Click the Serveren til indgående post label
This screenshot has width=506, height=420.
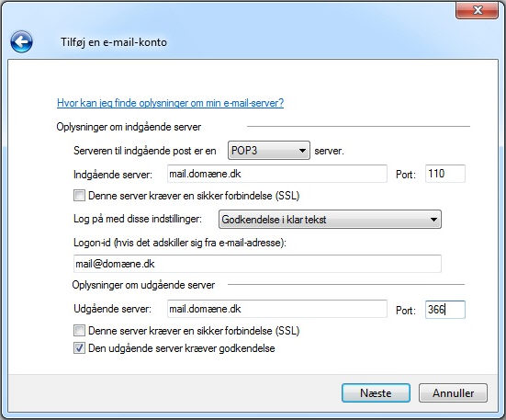144,151
